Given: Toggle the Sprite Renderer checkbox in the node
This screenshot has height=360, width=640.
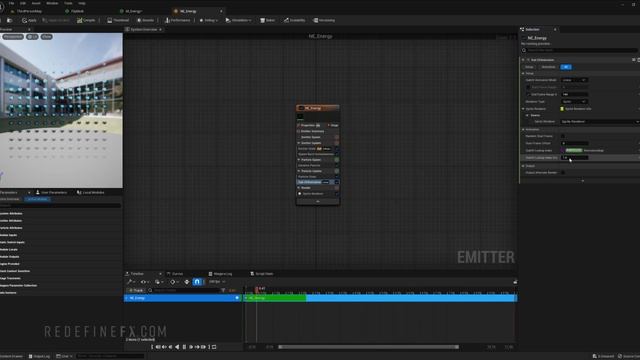Looking at the screenshot, I should click(337, 193).
